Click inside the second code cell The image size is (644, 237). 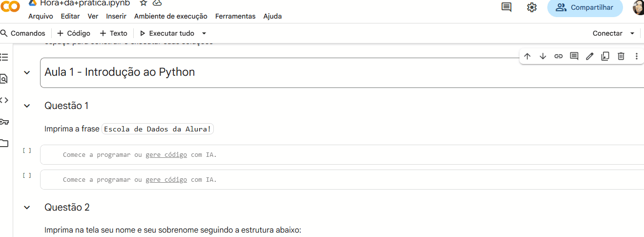point(342,179)
